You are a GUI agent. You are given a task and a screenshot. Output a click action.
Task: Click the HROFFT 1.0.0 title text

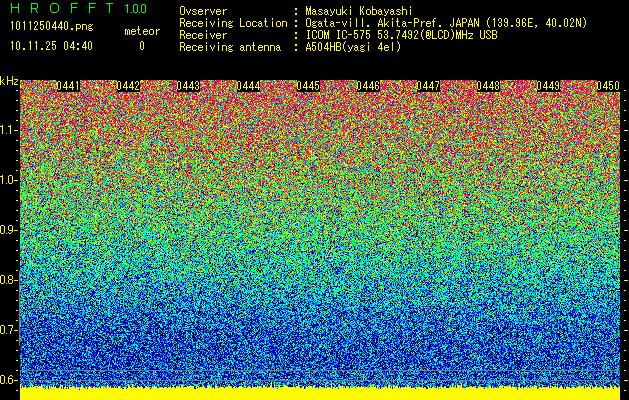(79, 8)
